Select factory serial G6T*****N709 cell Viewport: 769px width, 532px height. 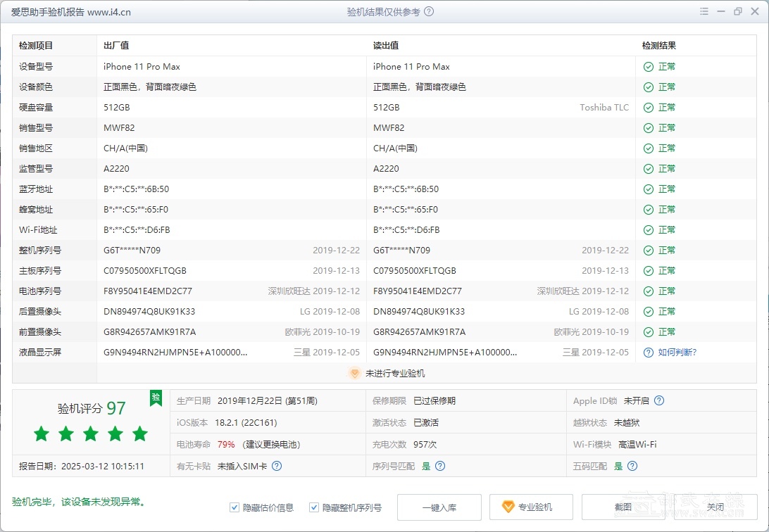coord(132,251)
